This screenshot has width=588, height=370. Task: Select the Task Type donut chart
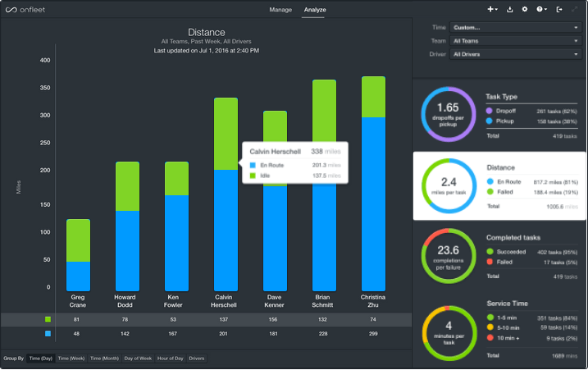tap(448, 114)
